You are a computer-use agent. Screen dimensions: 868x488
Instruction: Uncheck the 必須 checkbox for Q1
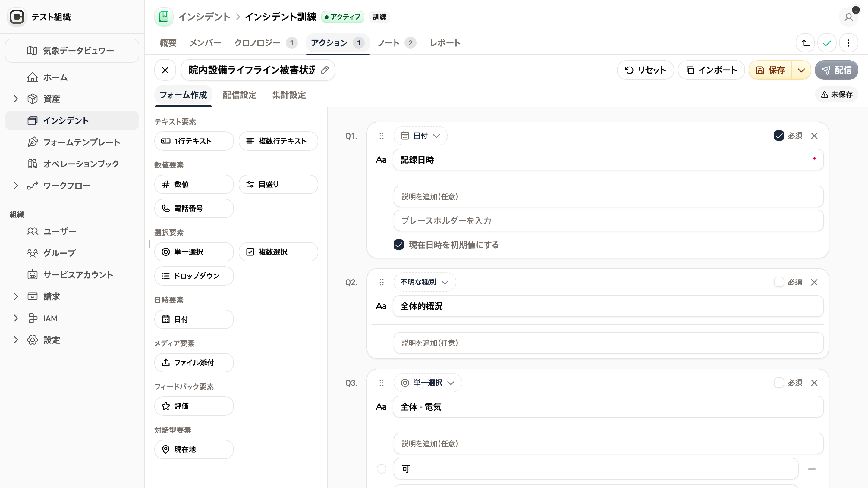779,136
